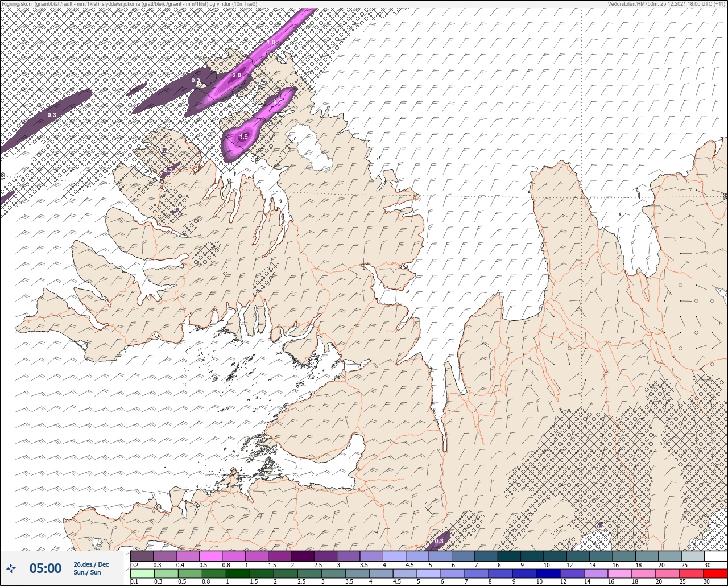
Task: Click the '26.des./ Dec' date text
Action: coord(91,564)
